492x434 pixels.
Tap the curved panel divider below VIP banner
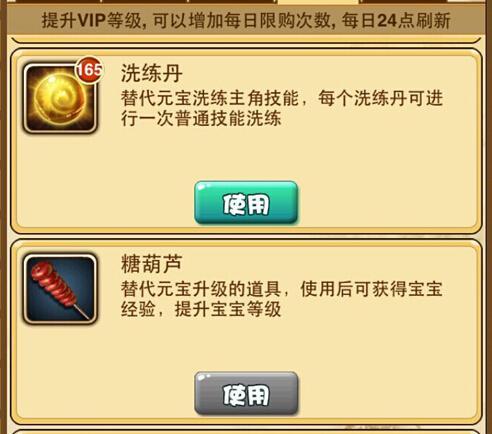click(246, 41)
